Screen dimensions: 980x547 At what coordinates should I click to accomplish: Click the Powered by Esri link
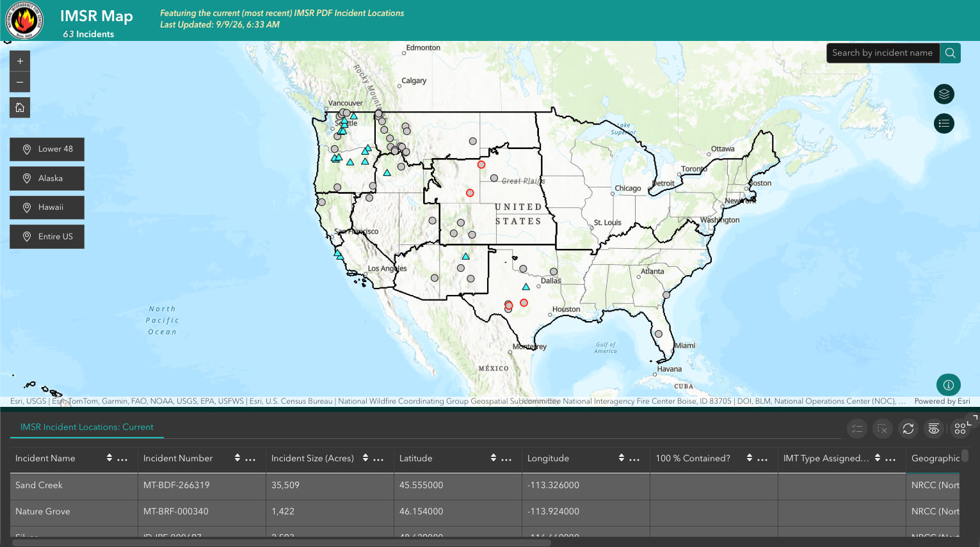pos(942,401)
